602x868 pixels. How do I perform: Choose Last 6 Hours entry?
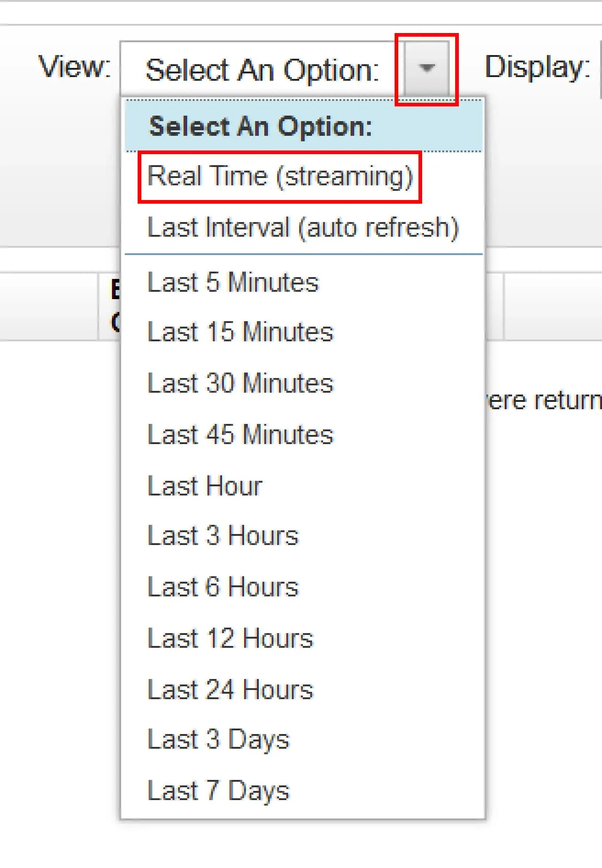[223, 587]
